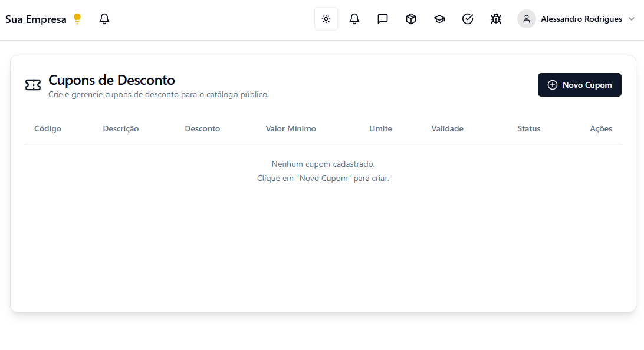Click the user avatar circle icon
The width and height of the screenshot is (644, 350).
pyautogui.click(x=526, y=18)
